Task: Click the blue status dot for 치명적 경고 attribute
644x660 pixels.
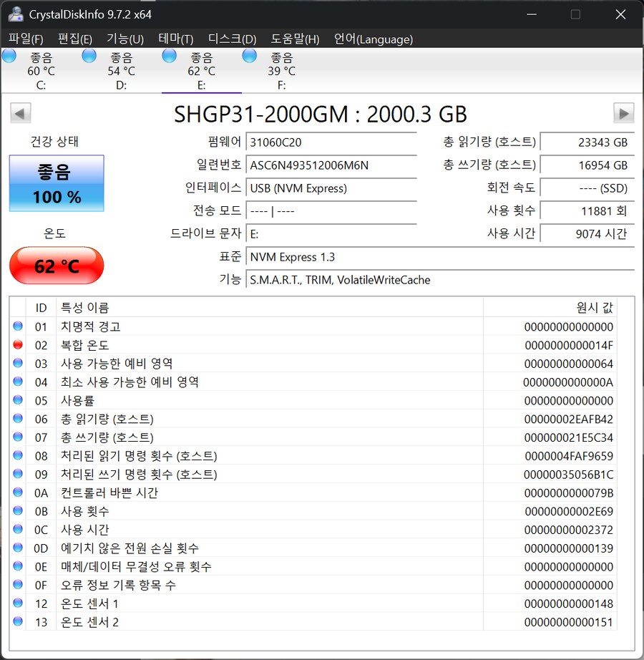Action: [x=17, y=326]
